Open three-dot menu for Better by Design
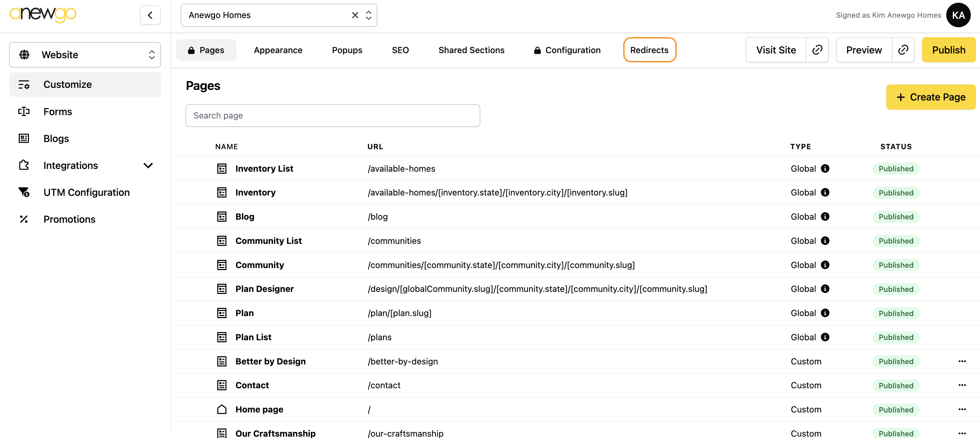This screenshot has width=980, height=438. 962,361
